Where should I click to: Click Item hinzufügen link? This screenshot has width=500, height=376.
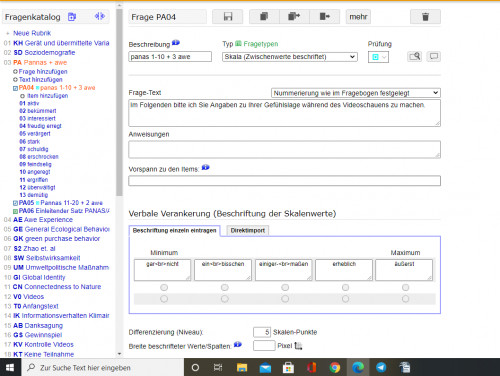tap(48, 96)
